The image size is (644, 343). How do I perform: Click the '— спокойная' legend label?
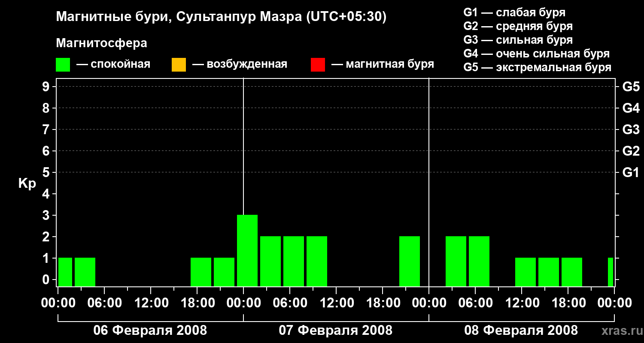(x=113, y=65)
